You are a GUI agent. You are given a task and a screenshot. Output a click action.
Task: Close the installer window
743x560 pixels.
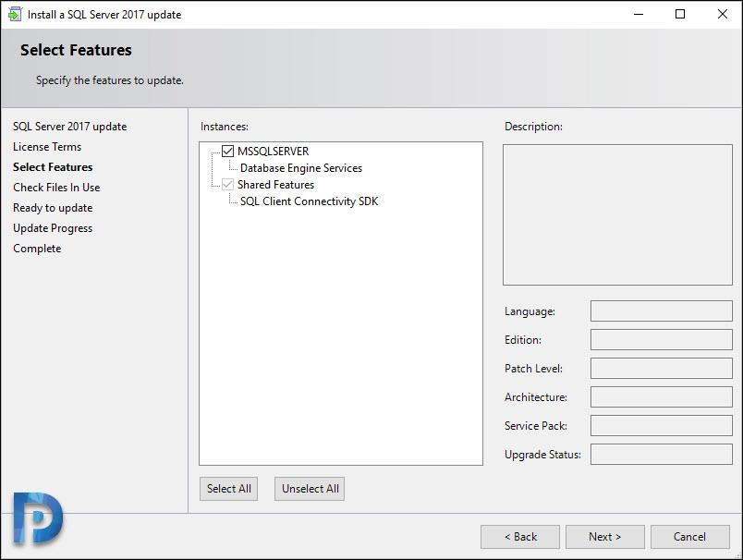[722, 14]
